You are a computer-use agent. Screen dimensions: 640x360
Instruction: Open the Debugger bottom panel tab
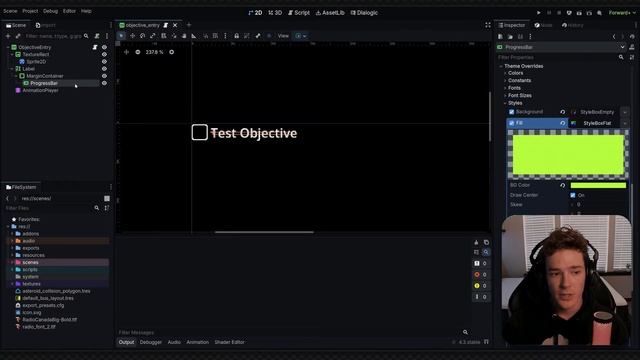[151, 342]
